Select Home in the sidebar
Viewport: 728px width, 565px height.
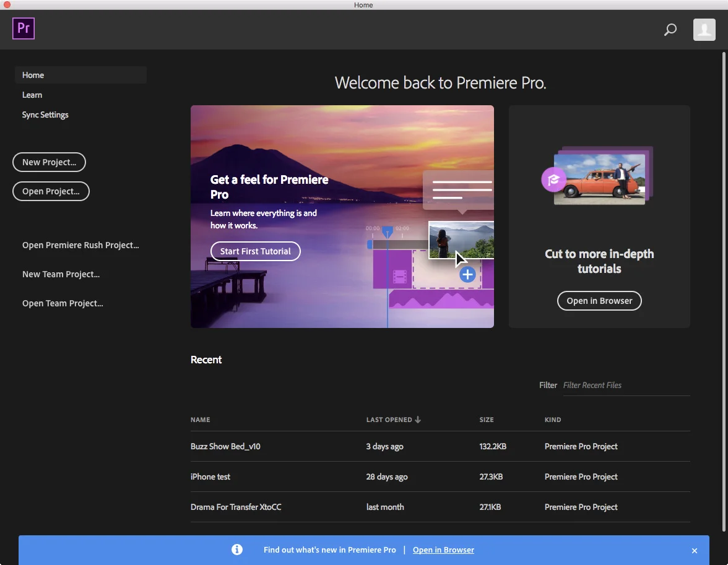(x=33, y=75)
